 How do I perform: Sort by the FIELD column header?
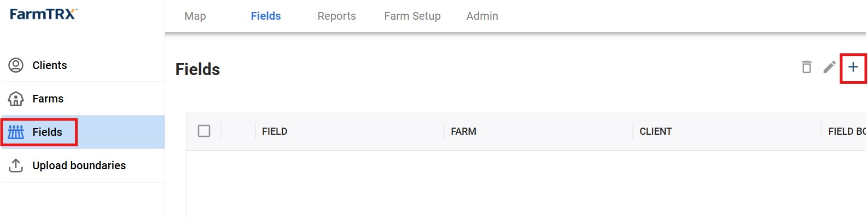275,131
